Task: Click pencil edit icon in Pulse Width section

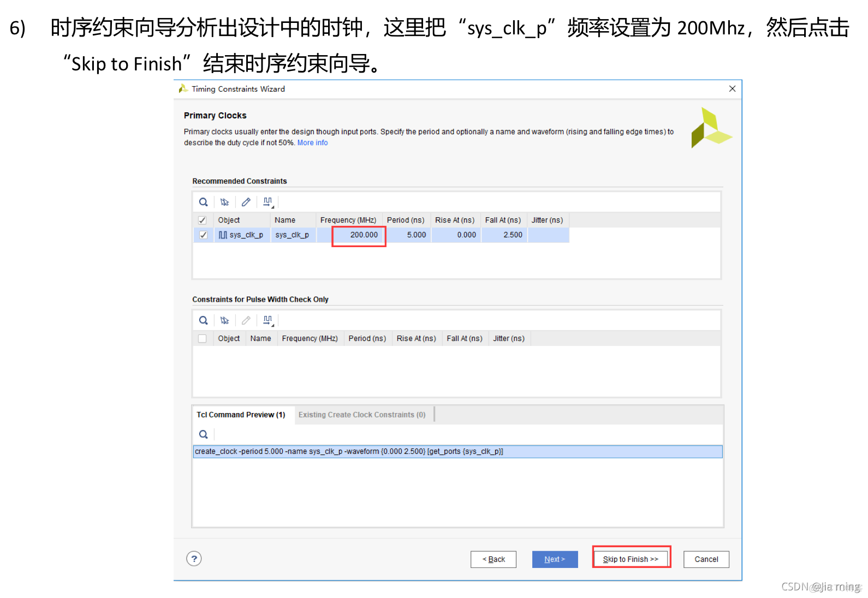Action: coord(246,320)
